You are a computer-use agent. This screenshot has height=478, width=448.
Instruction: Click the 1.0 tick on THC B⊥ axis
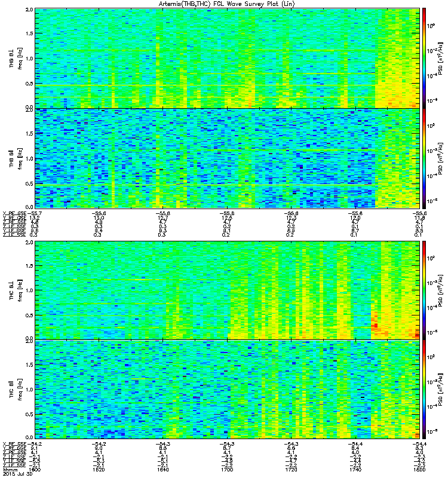tap(29, 290)
